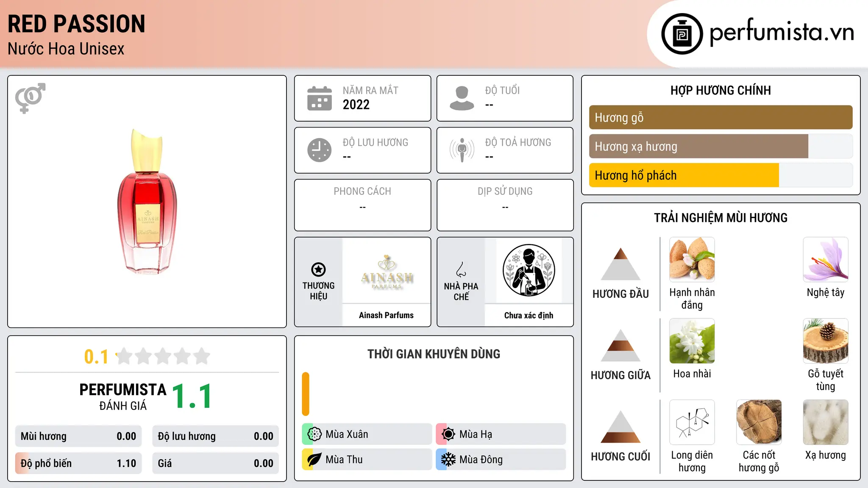The width and height of the screenshot is (868, 488).
Task: Click the clock icon in the ĐỘ LƯU HƯƠNG card
Action: [x=320, y=150]
